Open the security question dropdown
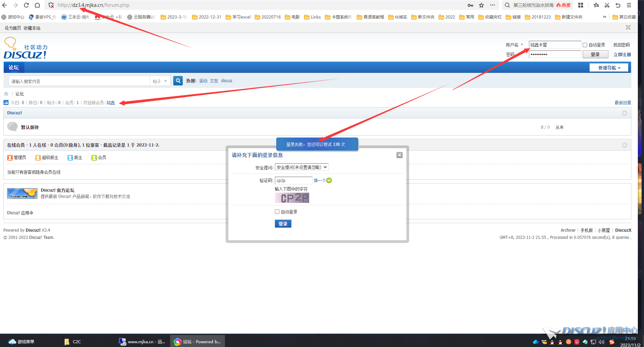644x347 pixels. click(302, 167)
